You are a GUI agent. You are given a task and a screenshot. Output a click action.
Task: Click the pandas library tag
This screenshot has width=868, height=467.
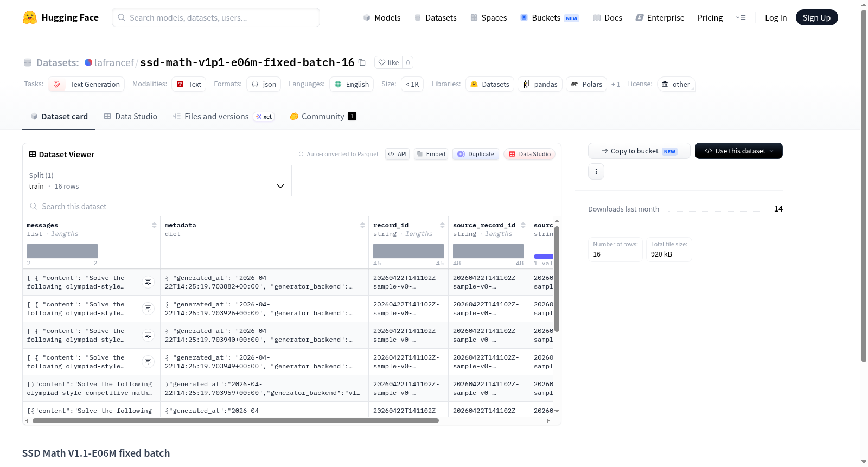tap(540, 84)
